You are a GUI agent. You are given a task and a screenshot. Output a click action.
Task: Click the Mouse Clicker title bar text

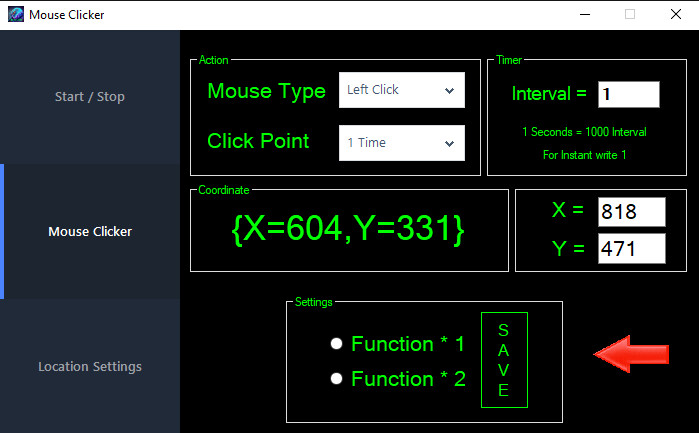tap(66, 15)
